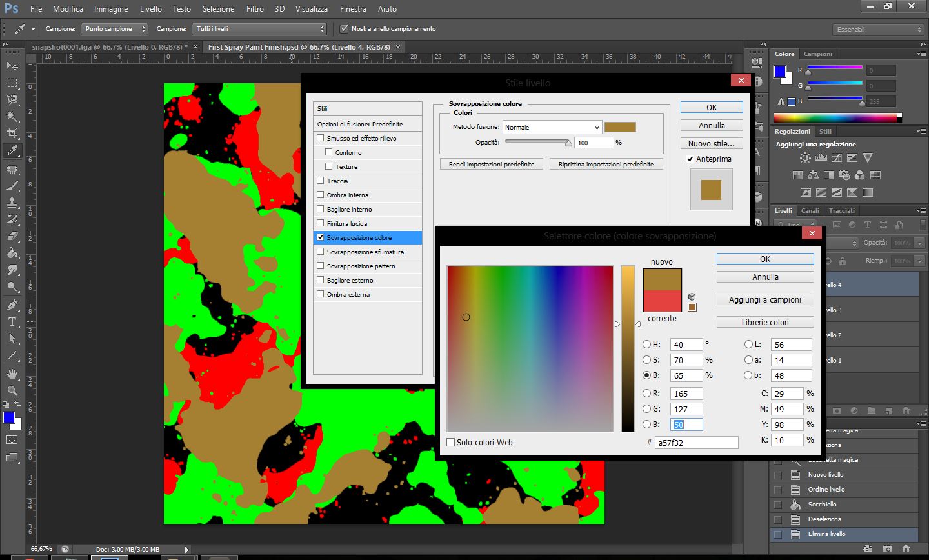Select the Lasso tool
This screenshot has width=929, height=560.
12,100
